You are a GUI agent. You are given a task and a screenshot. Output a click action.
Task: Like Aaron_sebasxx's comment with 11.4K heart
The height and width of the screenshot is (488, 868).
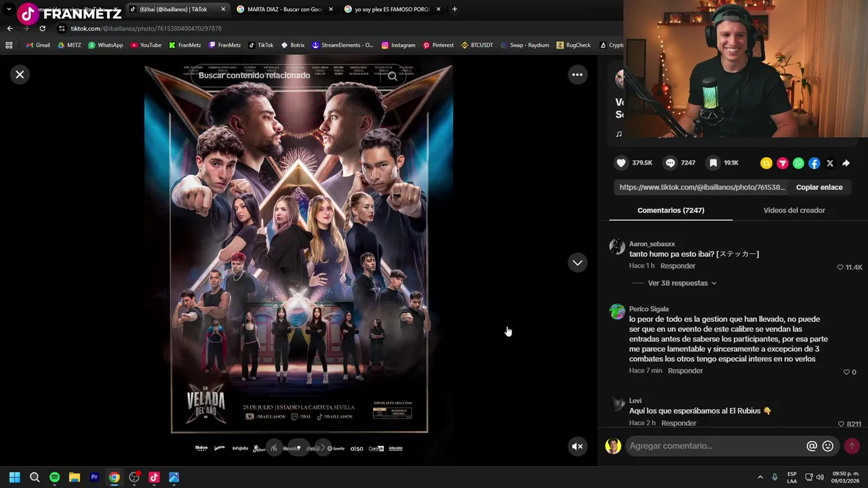pos(840,268)
